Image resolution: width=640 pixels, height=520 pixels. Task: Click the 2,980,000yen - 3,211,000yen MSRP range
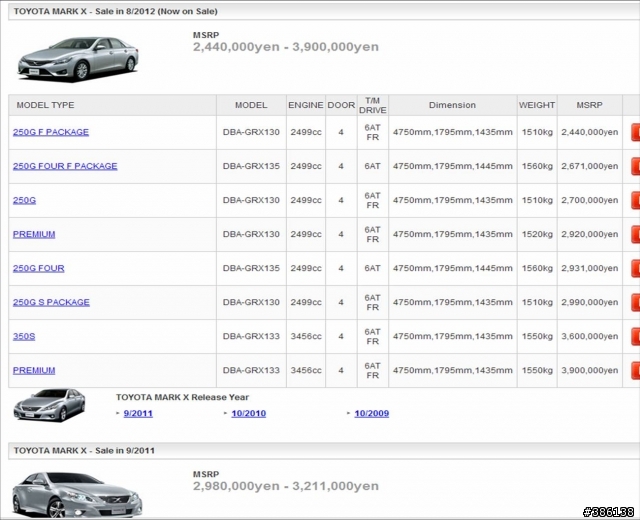[x=286, y=486]
